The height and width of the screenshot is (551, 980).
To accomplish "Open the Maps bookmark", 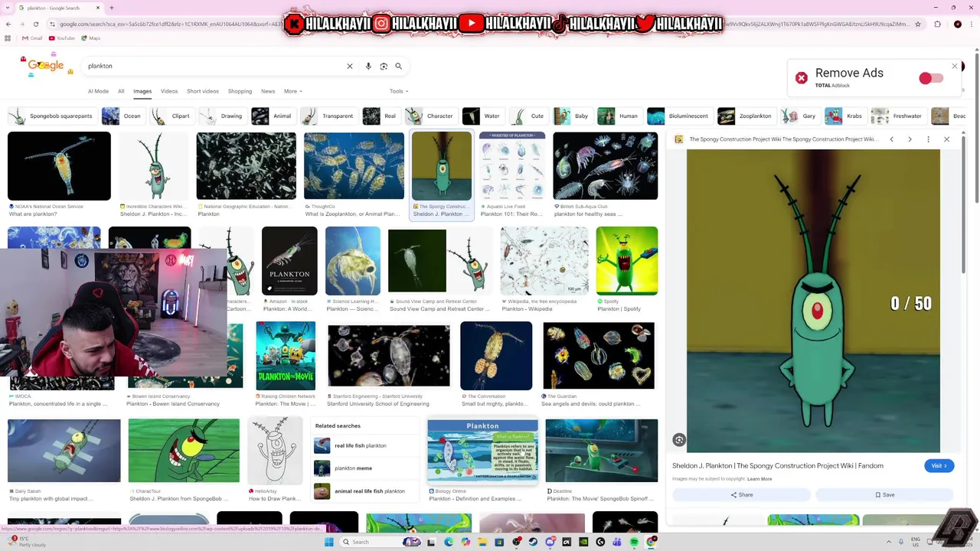I will pos(91,38).
